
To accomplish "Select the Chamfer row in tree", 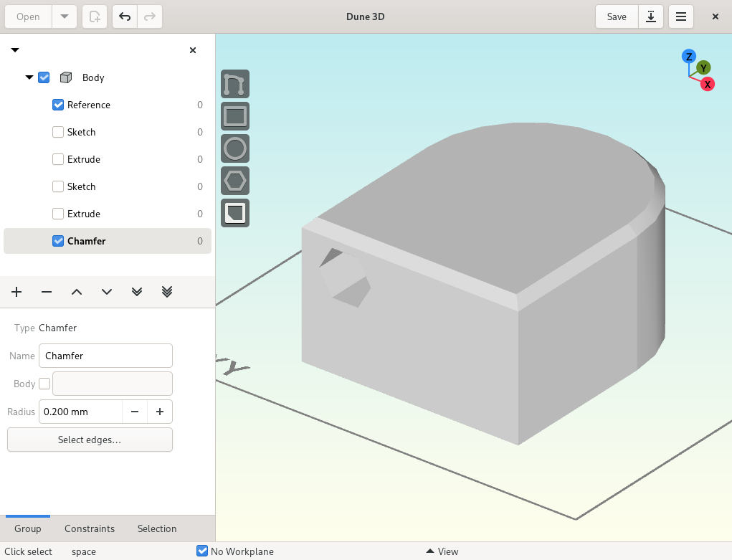I will 108,241.
